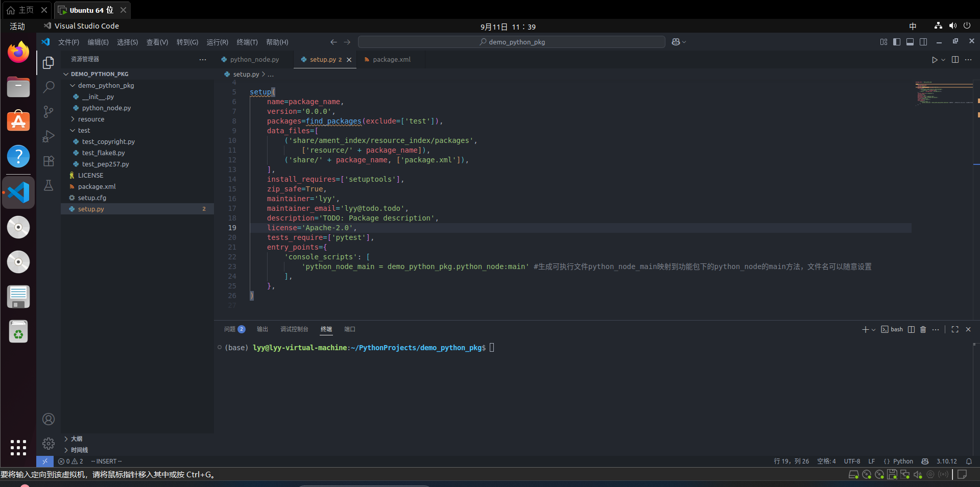Open the Run and Debug view
Viewport: 980px width, 487px height.
click(49, 136)
